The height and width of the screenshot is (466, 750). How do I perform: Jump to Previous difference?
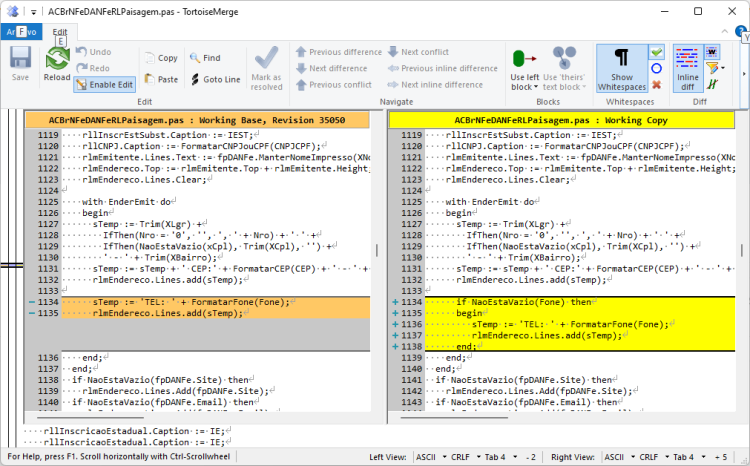[339, 52]
